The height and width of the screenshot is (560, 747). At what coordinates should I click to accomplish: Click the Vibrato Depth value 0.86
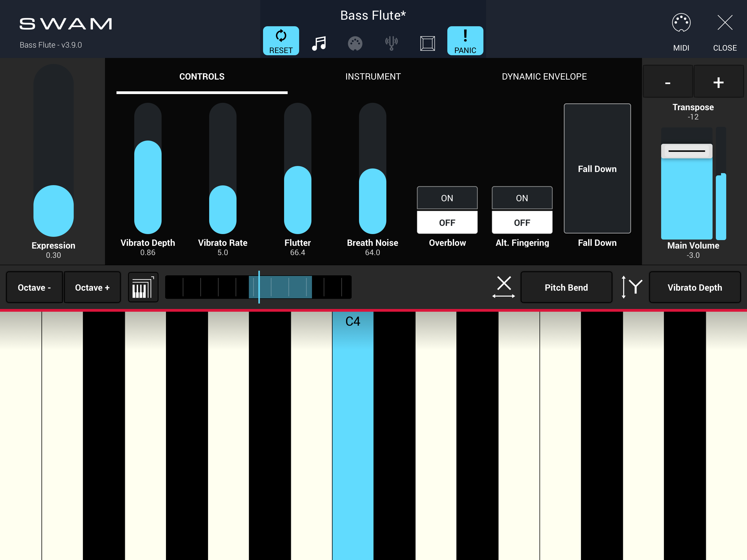148,253
